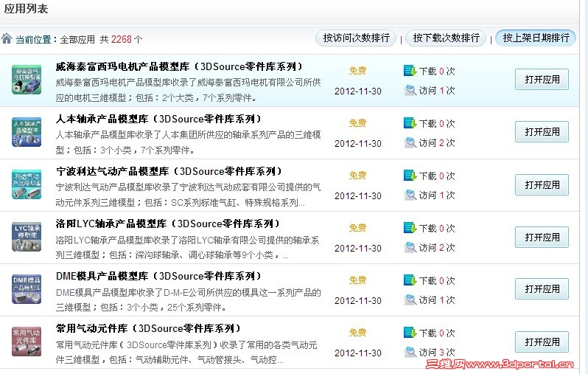Click 免费 label in 威海泰富西玛 row
This screenshot has width=588, height=374.
click(357, 71)
